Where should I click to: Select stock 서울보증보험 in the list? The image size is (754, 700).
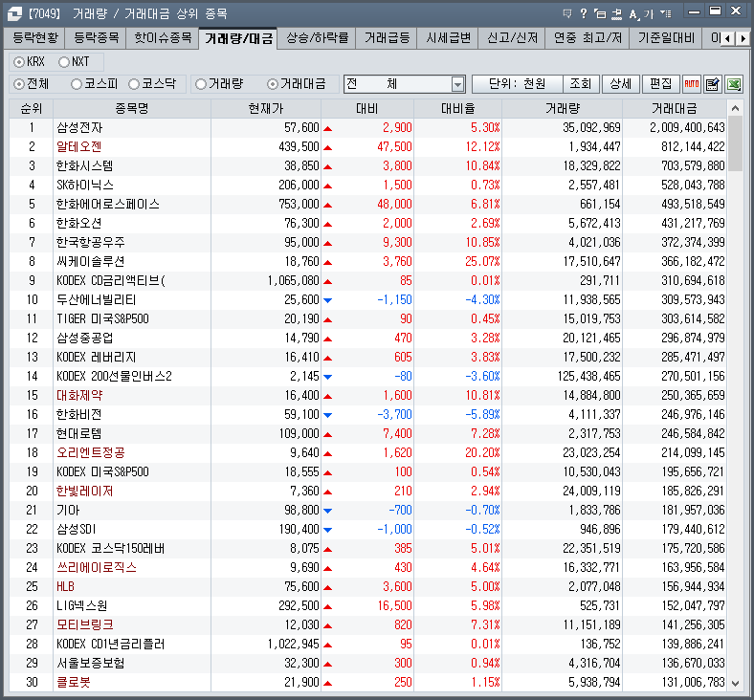pyautogui.click(x=91, y=663)
